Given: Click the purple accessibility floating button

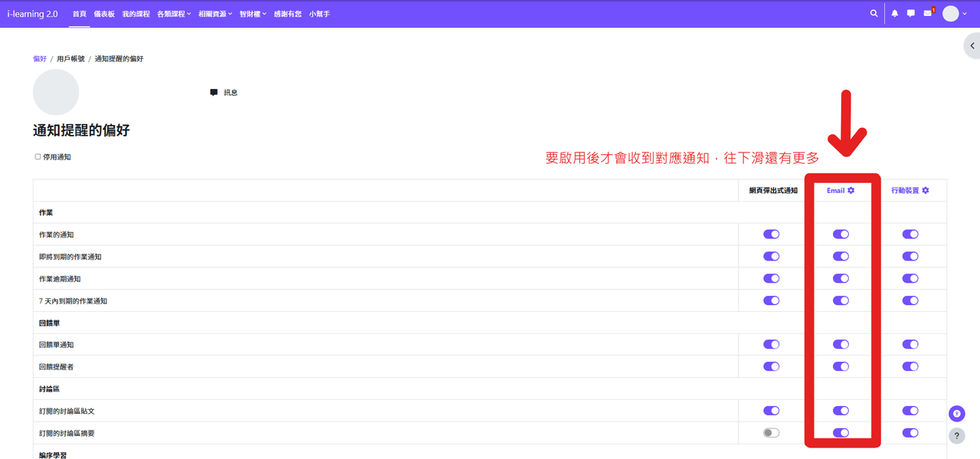Looking at the screenshot, I should point(956,414).
